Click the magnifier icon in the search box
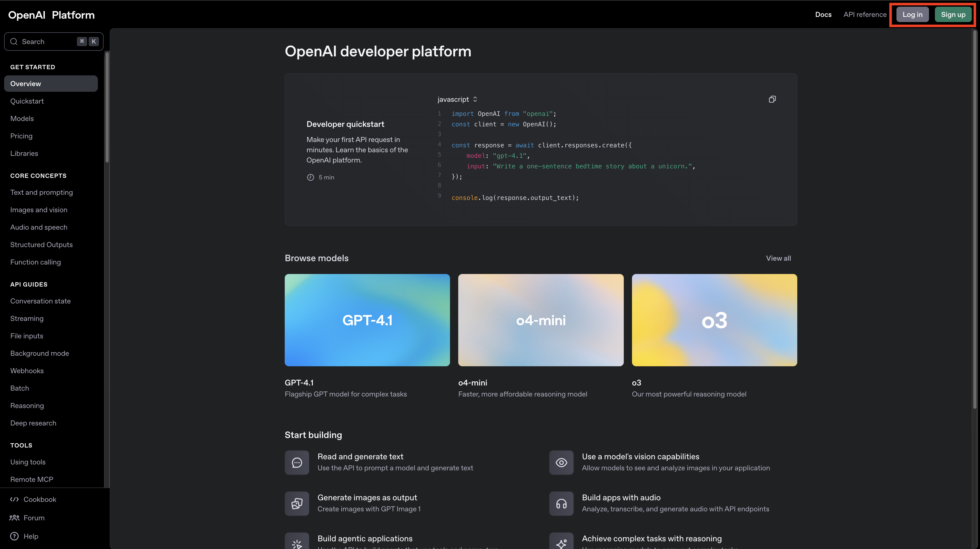This screenshot has width=980, height=549. point(14,42)
